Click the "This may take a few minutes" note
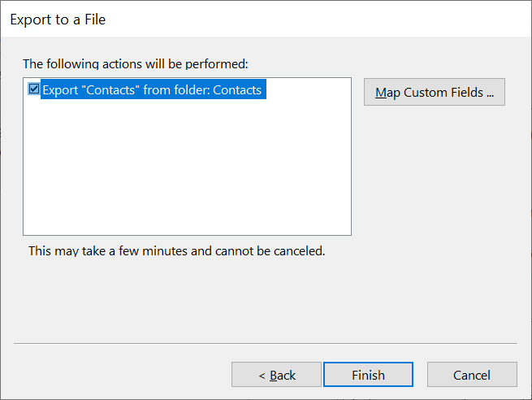The image size is (532, 400). click(176, 251)
